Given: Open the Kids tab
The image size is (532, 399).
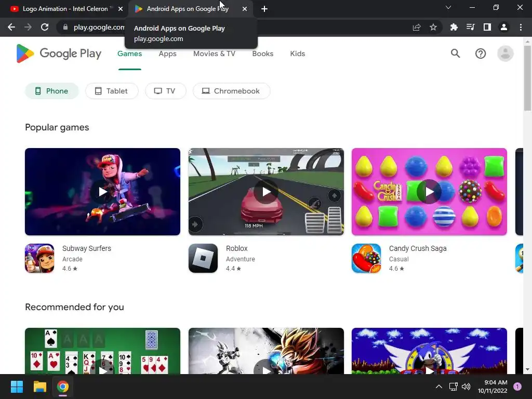Looking at the screenshot, I should tap(298, 54).
